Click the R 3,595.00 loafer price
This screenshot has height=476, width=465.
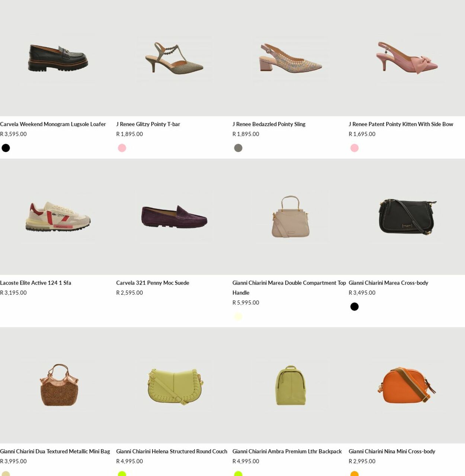point(13,134)
